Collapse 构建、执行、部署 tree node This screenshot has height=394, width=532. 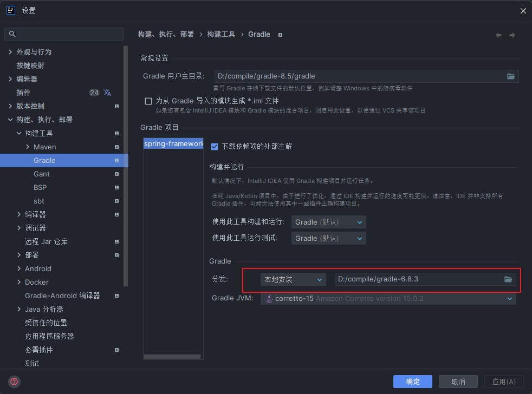point(10,120)
